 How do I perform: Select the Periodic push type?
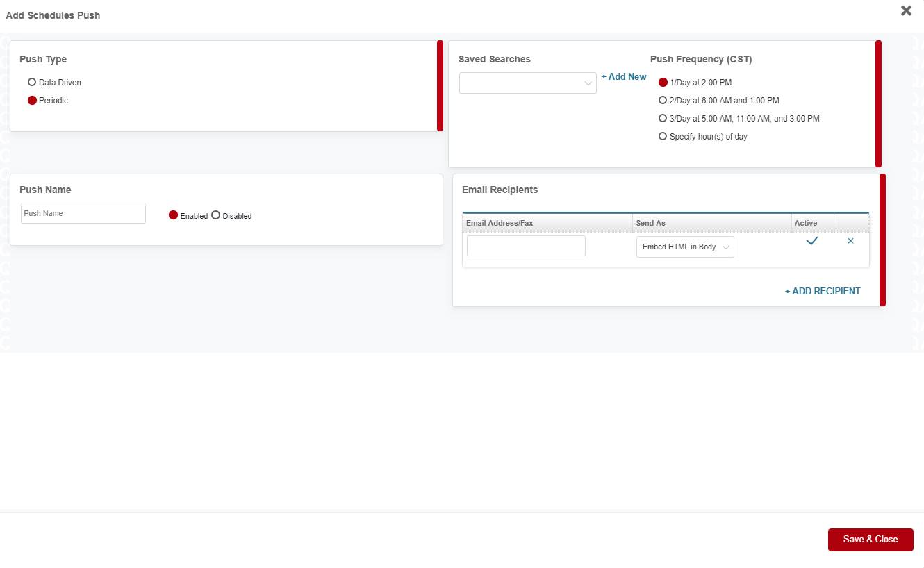pyautogui.click(x=32, y=101)
